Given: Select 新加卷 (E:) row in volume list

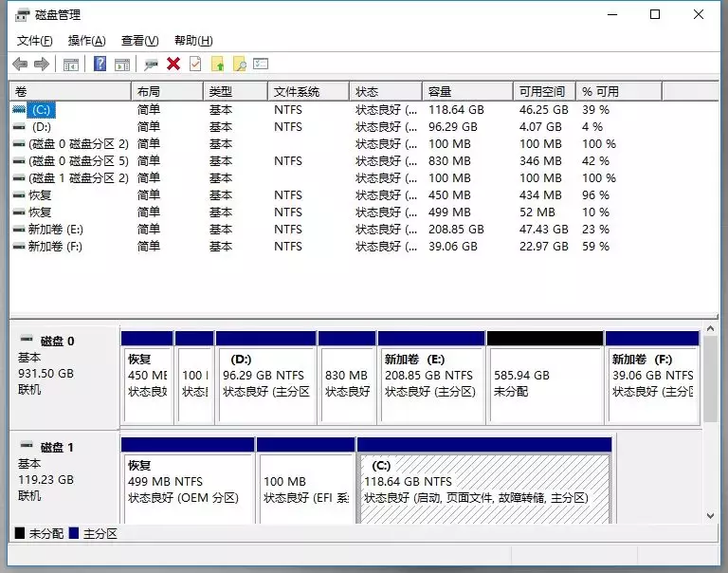Looking at the screenshot, I should (55, 230).
